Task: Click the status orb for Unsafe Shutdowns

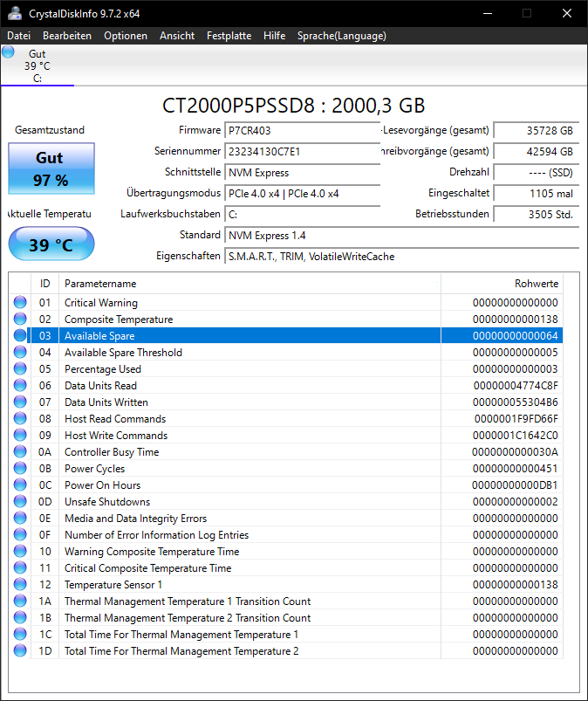Action: 20,501
